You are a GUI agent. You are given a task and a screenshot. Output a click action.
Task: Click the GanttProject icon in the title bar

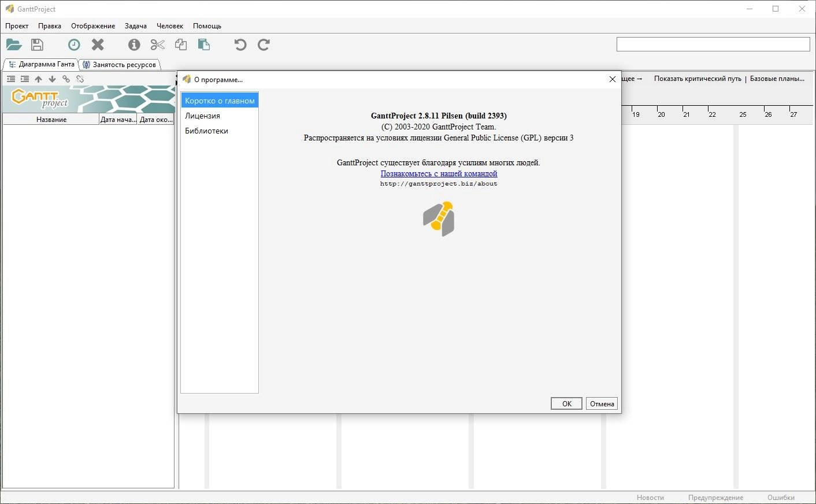click(x=9, y=9)
